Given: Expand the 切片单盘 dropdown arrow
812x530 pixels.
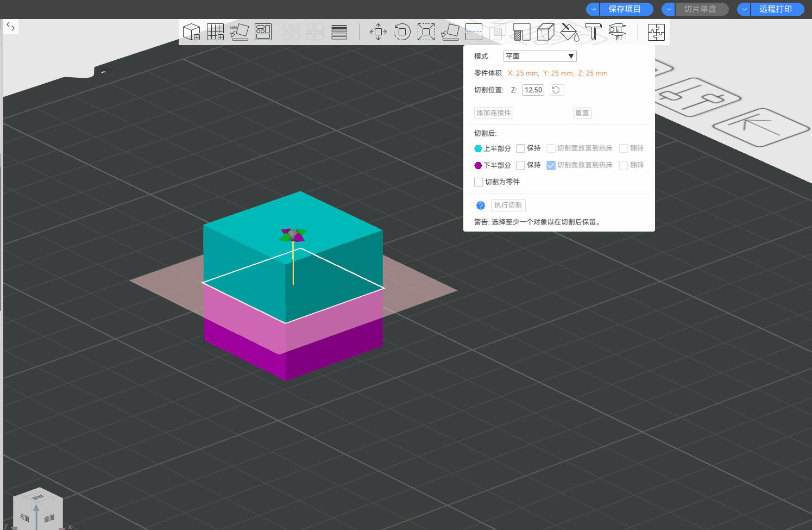Looking at the screenshot, I should [x=669, y=9].
